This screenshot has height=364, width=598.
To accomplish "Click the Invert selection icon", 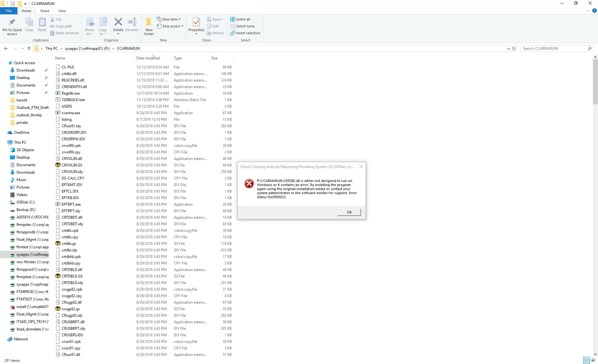I will (233, 33).
